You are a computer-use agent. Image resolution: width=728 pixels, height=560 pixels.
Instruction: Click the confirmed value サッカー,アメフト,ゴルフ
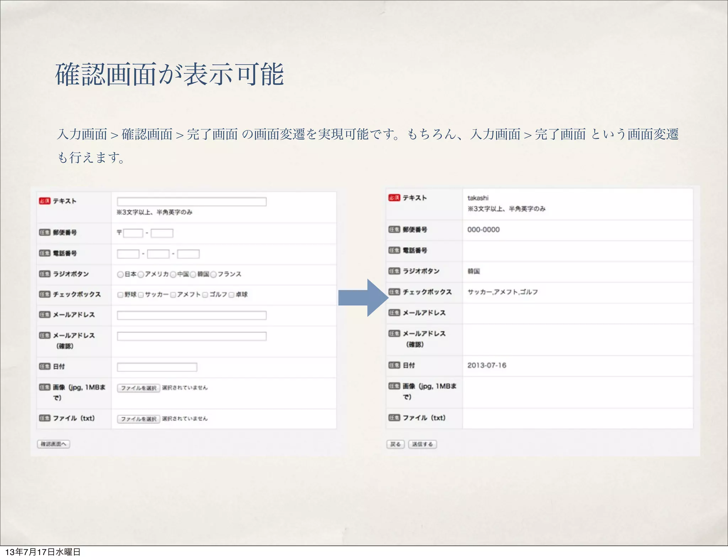(x=503, y=292)
